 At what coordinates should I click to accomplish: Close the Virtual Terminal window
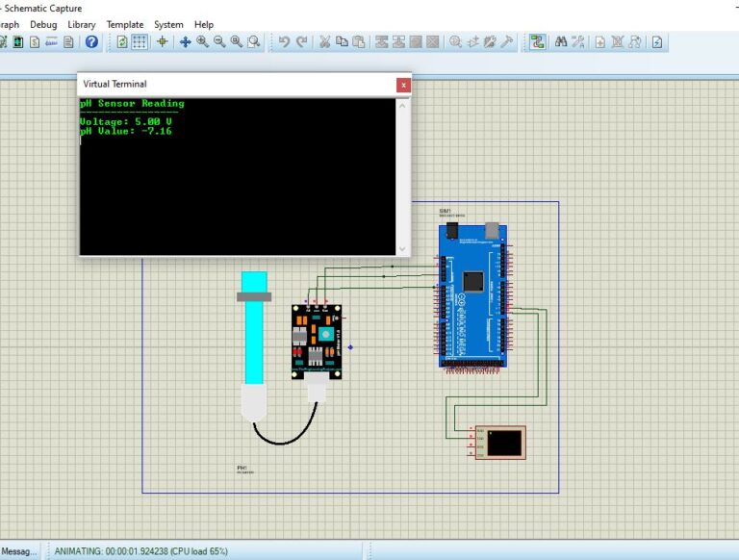[403, 85]
